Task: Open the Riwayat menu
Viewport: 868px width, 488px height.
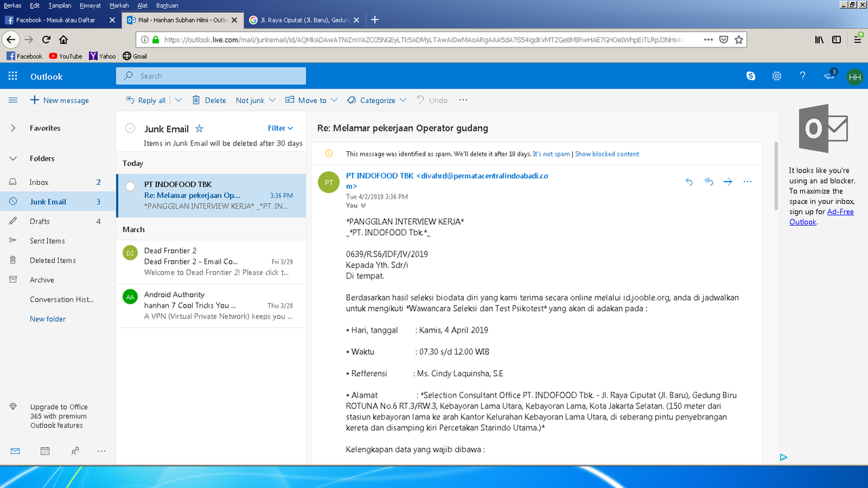Action: click(90, 5)
